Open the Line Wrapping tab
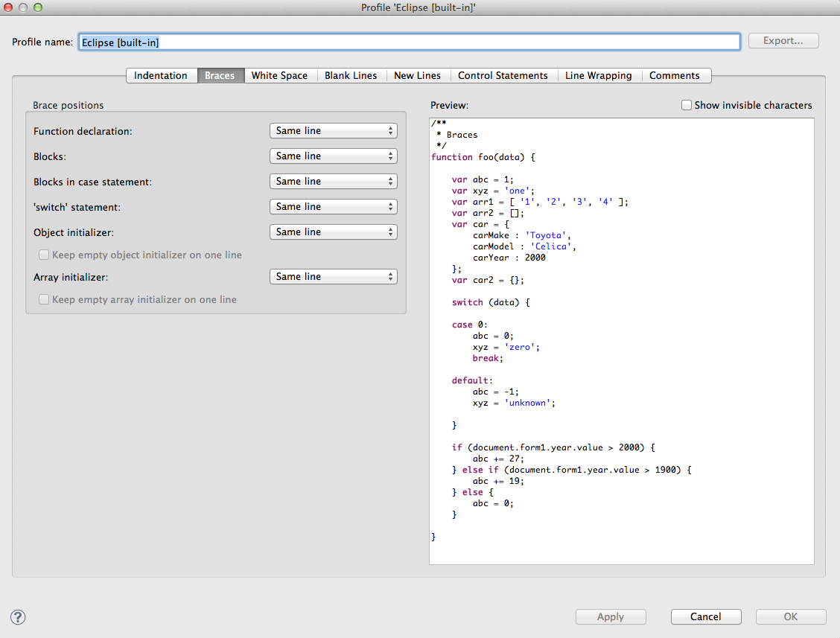 click(x=598, y=76)
